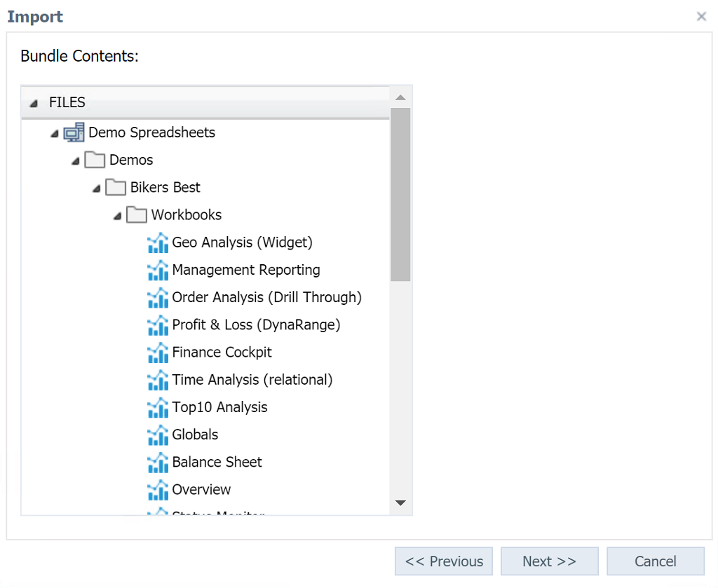Image resolution: width=718 pixels, height=588 pixels.
Task: Click the Finance Cockpit workbook icon
Action: click(158, 353)
